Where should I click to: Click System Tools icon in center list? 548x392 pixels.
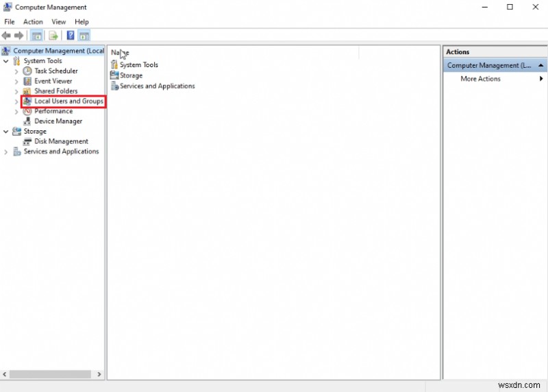[114, 64]
